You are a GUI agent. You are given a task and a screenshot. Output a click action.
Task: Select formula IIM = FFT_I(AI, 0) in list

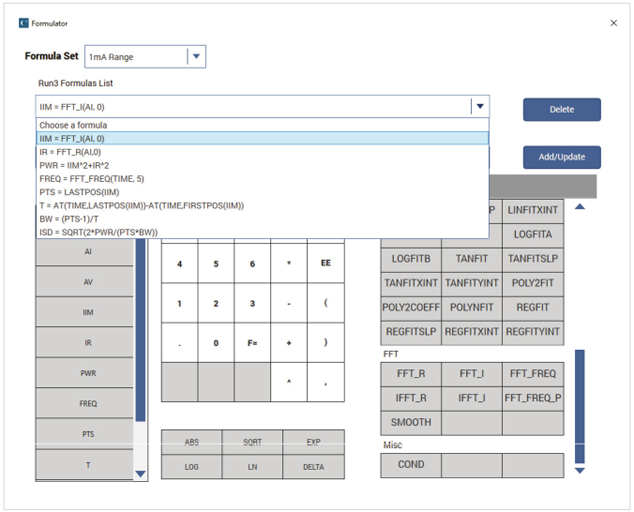[x=262, y=138]
